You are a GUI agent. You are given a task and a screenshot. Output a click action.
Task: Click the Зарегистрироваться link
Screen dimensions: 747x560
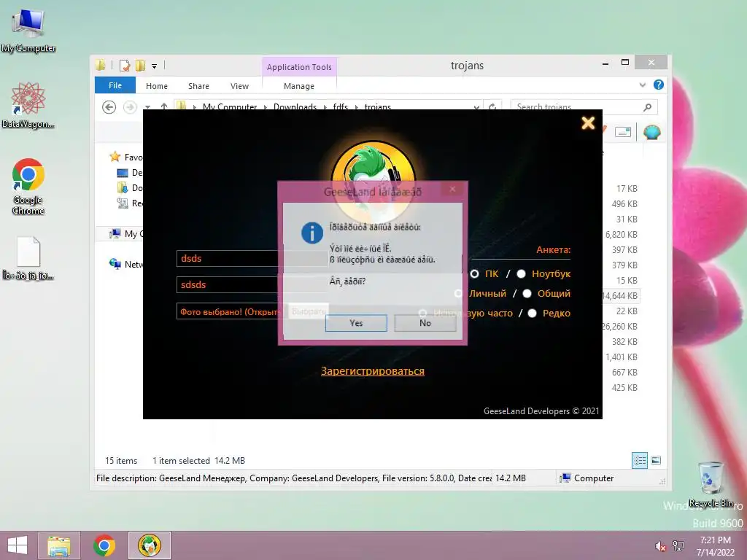(373, 371)
